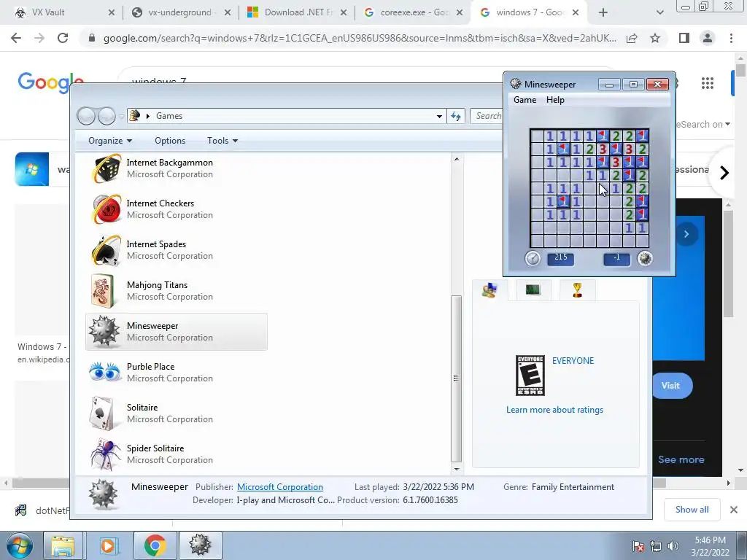Select Purble Place eyes icon

click(105, 372)
